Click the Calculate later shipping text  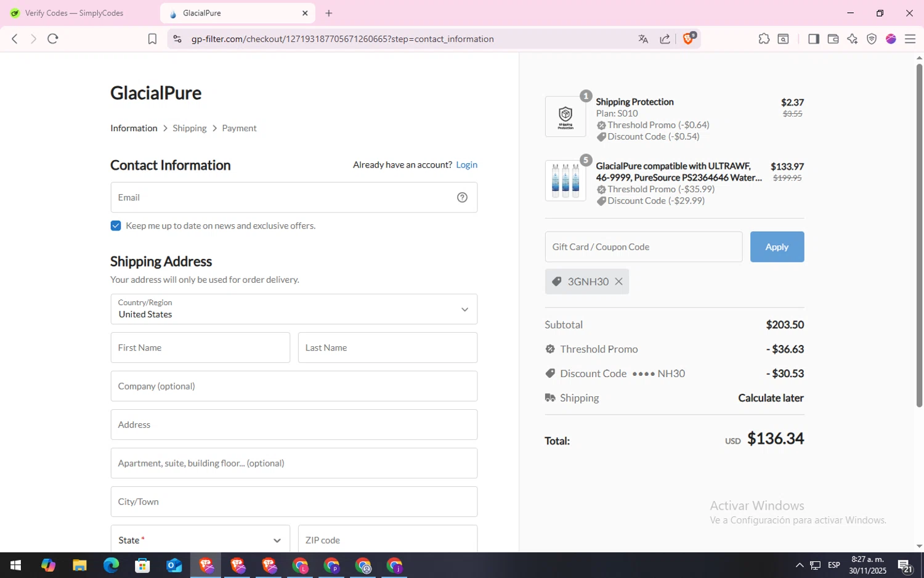tap(771, 398)
